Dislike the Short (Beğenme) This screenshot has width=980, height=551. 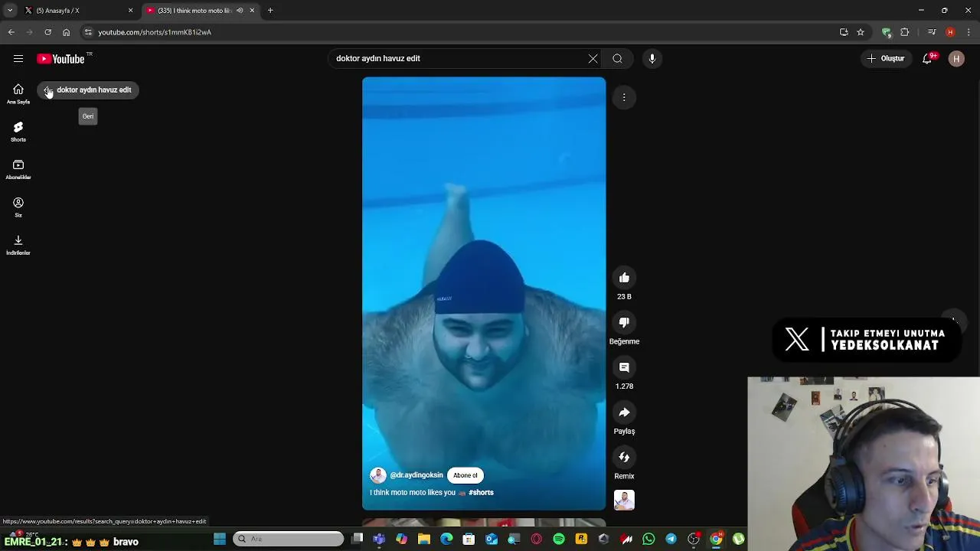(x=624, y=322)
